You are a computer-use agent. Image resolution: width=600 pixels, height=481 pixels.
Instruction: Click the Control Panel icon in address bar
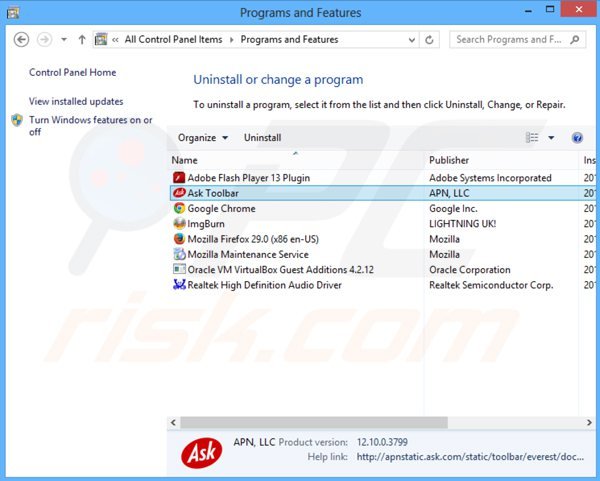pos(101,39)
